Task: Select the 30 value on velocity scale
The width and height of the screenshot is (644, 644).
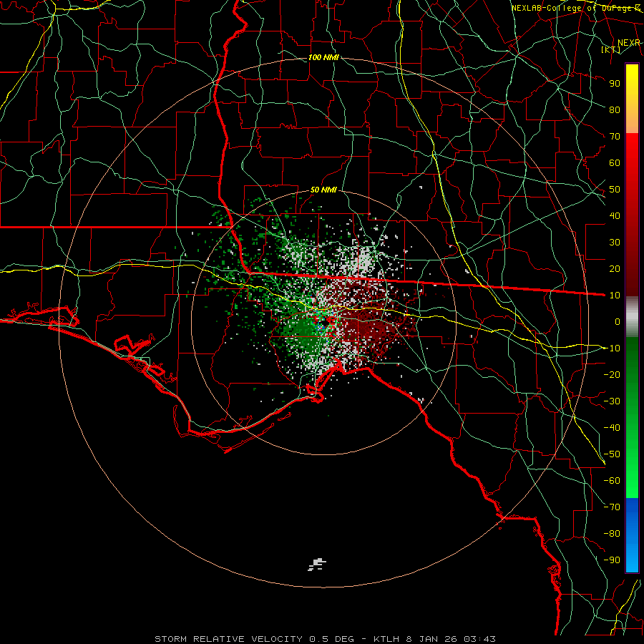Action: pos(615,243)
